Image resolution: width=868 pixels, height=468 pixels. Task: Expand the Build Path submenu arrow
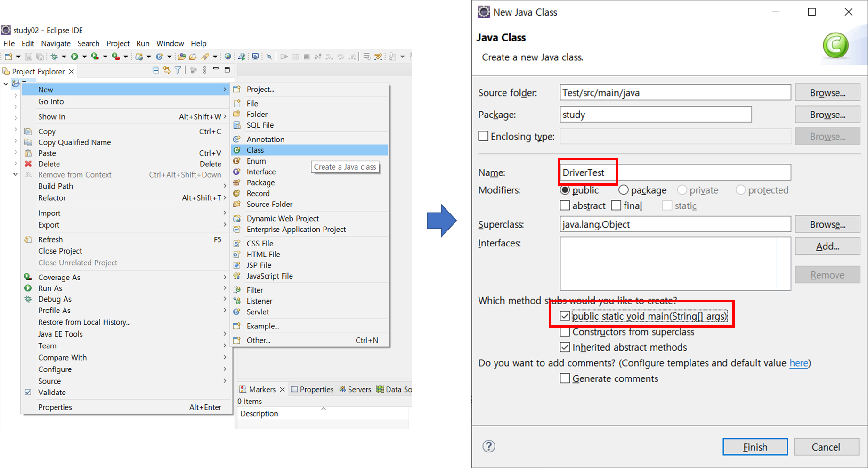coord(225,186)
